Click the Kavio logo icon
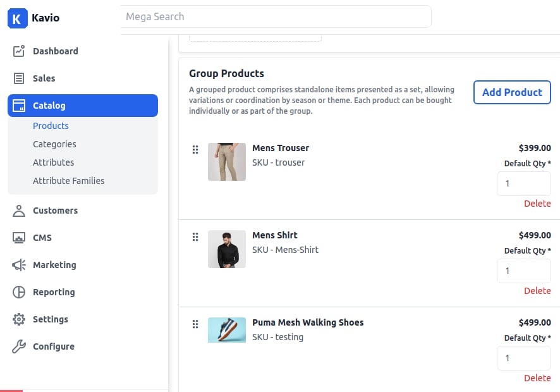The height and width of the screenshot is (392, 560). pyautogui.click(x=18, y=18)
